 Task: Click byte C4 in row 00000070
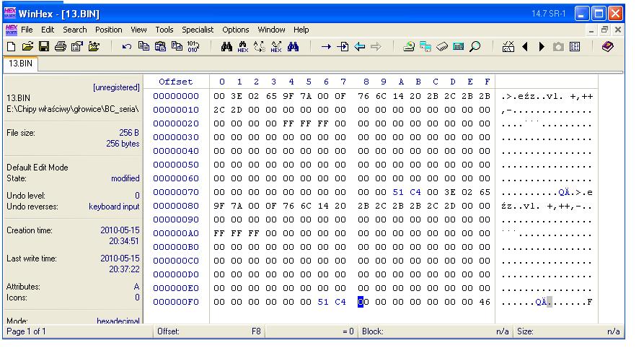point(415,192)
